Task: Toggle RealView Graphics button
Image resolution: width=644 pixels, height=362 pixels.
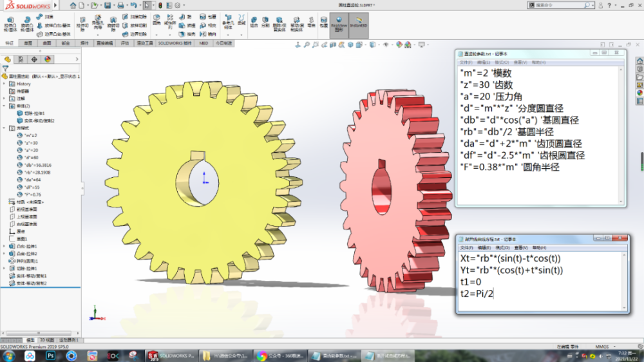Action: click(339, 24)
